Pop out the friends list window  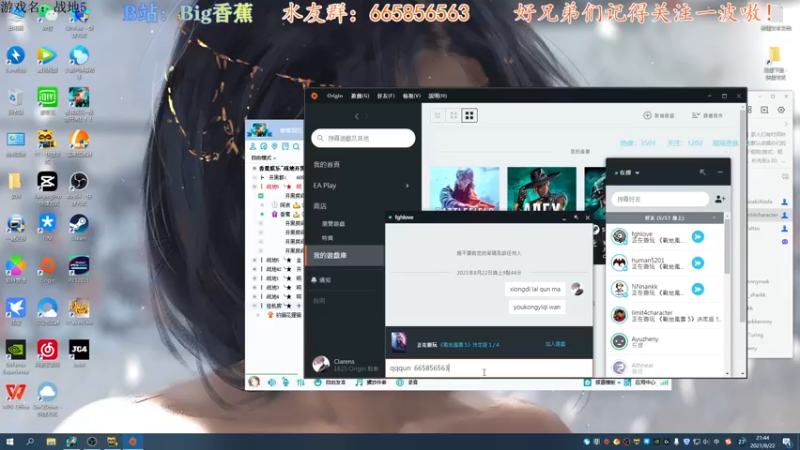tap(703, 172)
